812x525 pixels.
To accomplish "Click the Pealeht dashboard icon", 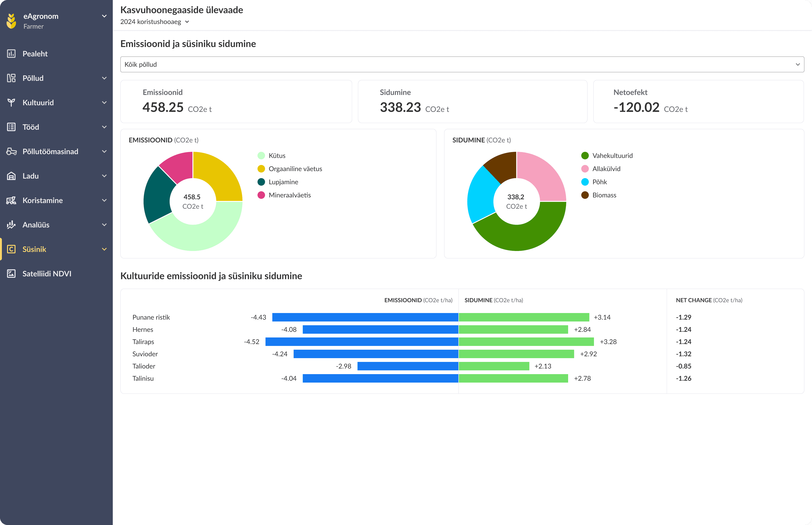I will pos(11,54).
